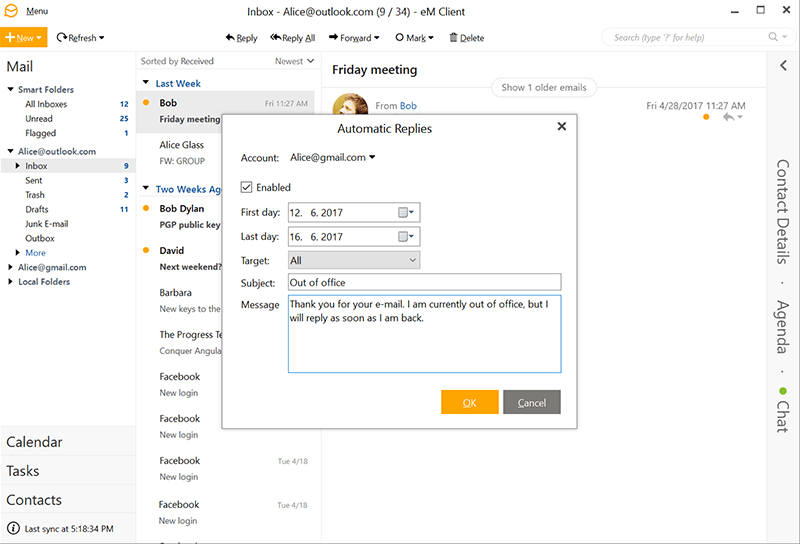Viewport: 800px width, 544px height.
Task: Click the Delete trash icon
Action: coord(453,37)
